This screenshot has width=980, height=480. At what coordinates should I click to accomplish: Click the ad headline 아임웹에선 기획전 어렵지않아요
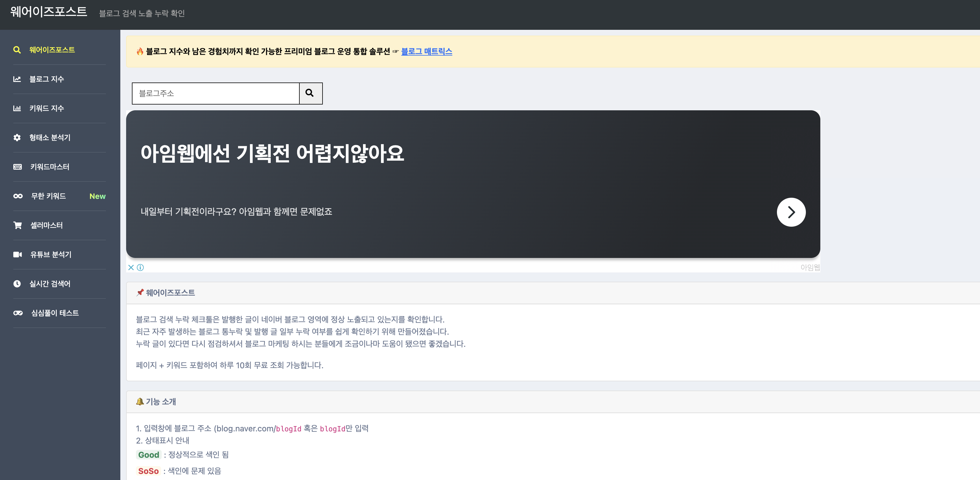point(272,153)
